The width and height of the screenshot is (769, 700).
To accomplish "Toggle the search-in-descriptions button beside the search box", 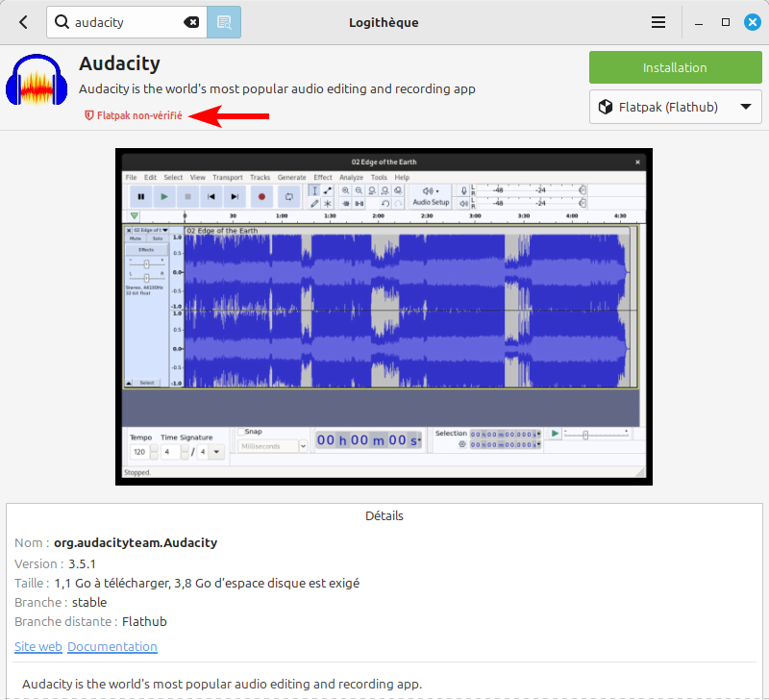I will click(x=224, y=22).
